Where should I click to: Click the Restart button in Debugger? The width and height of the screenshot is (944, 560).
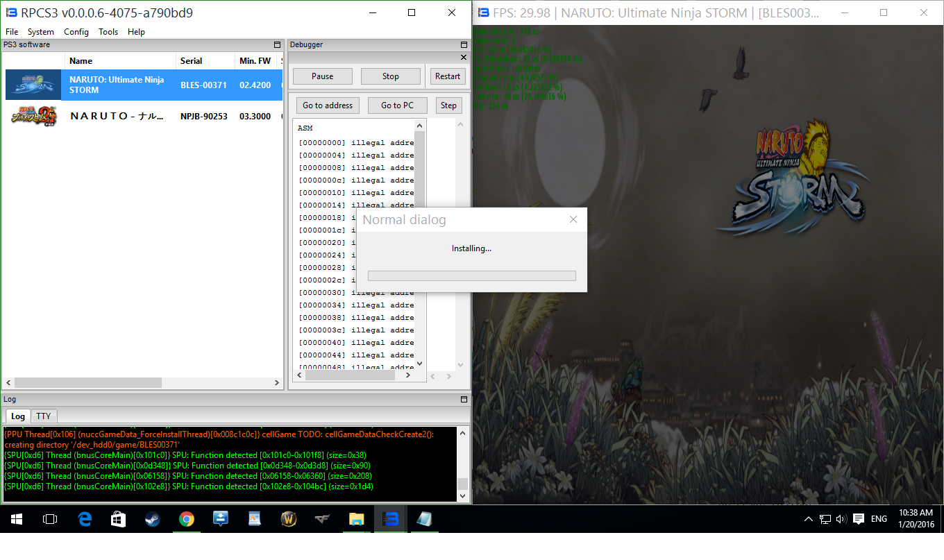click(448, 76)
